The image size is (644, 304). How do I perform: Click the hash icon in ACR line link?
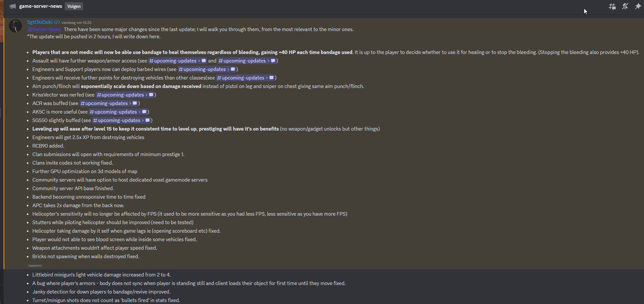(83, 103)
